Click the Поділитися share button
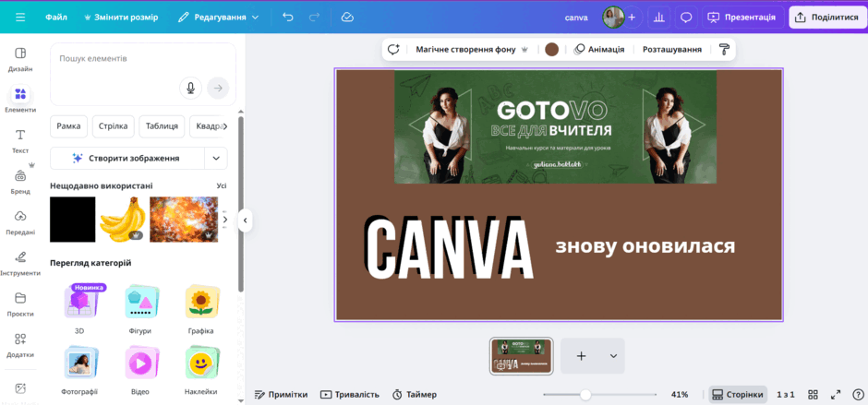This screenshot has width=868, height=405. click(826, 18)
